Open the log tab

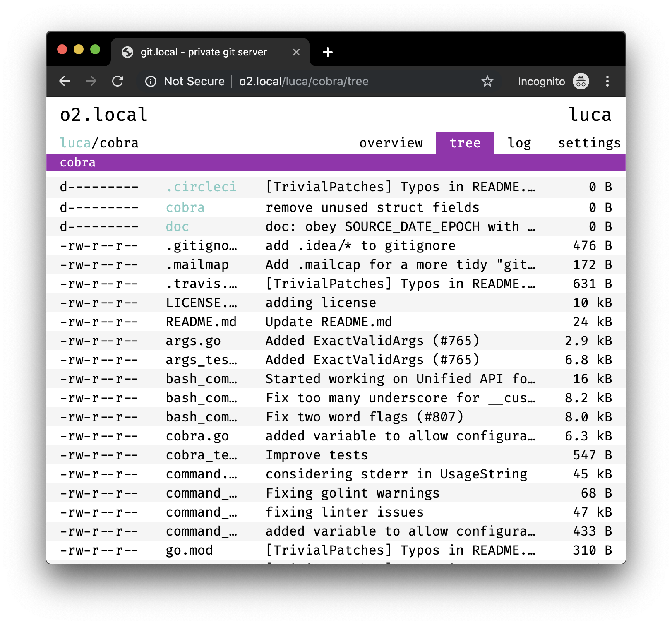[519, 143]
